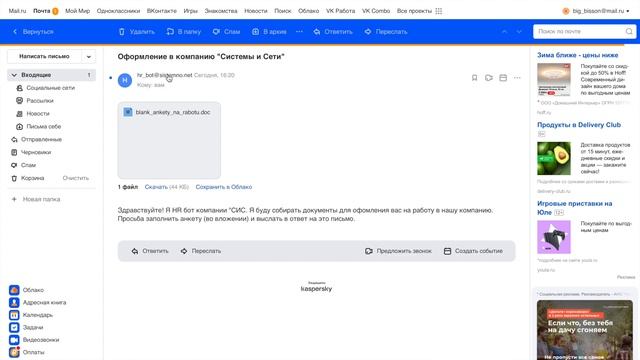Viewport: 640px width, 360px height.
Task: Click the calendar icon in message header
Action: click(x=503, y=78)
